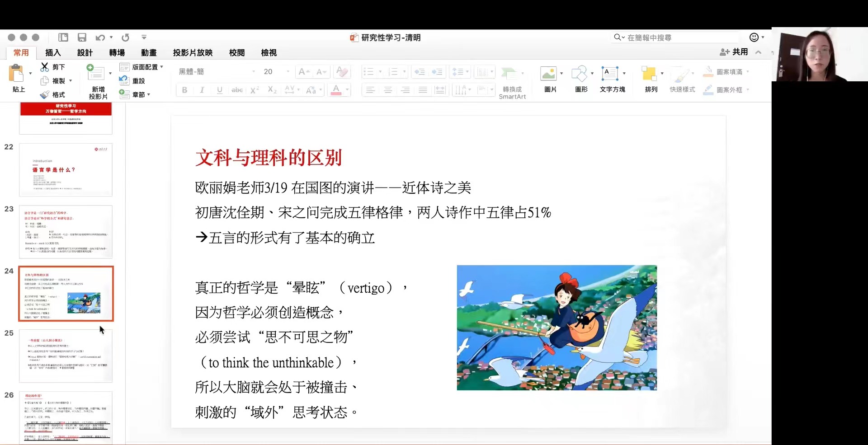The height and width of the screenshot is (445, 868).
Task: Click the Shapes (圖形) icon
Action: pos(579,74)
